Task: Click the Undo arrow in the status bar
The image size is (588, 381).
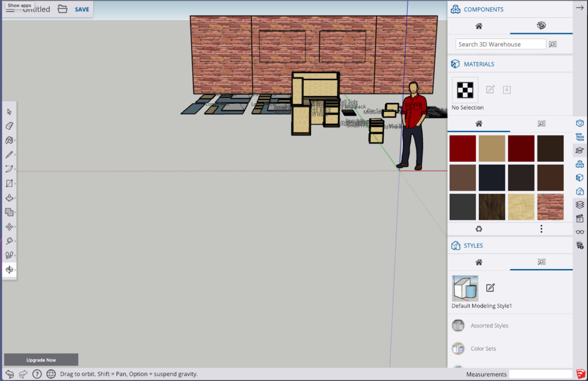Action: [x=9, y=374]
